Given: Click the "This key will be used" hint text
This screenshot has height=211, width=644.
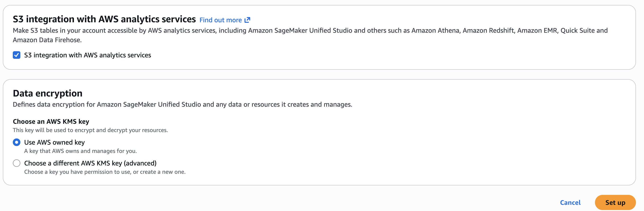Looking at the screenshot, I should tap(90, 130).
